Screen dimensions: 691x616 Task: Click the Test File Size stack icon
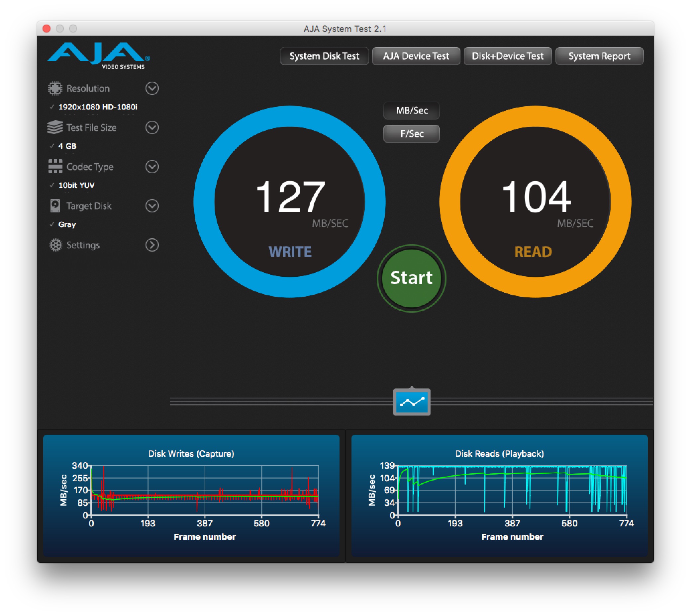55,127
